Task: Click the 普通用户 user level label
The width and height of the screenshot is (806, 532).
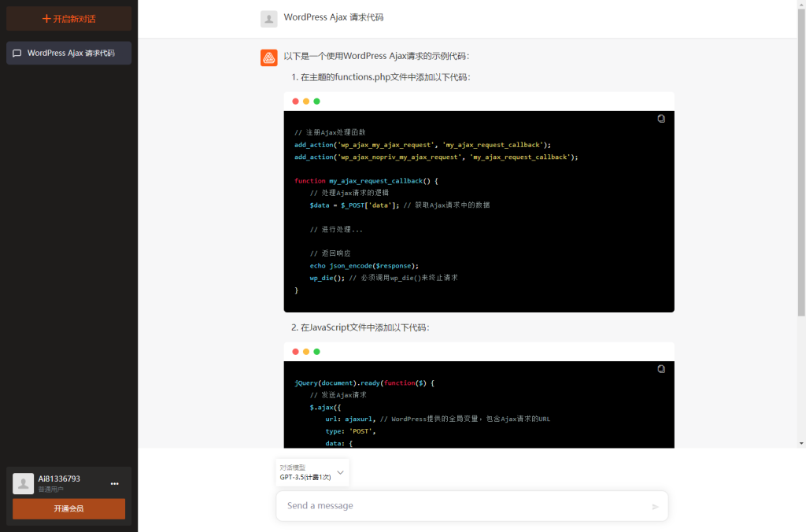Action: 51,490
